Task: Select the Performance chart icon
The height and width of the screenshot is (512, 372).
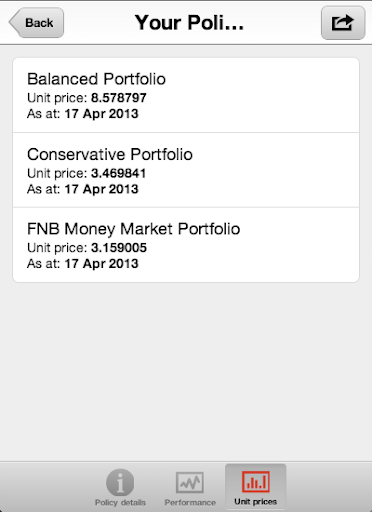Action: coord(190,482)
